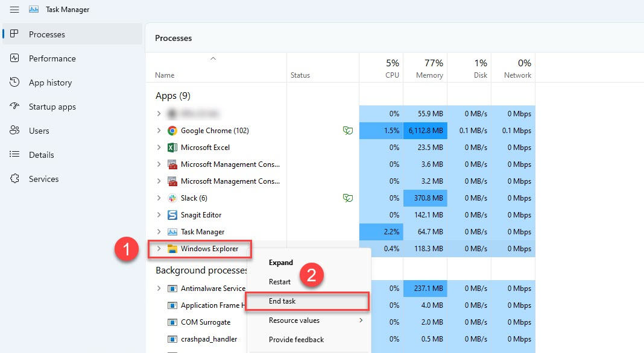
Task: Open the hamburger navigation menu
Action: tap(14, 10)
